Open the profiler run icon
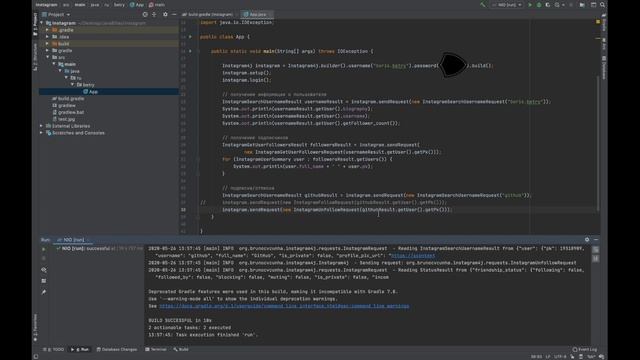 tap(558, 5)
